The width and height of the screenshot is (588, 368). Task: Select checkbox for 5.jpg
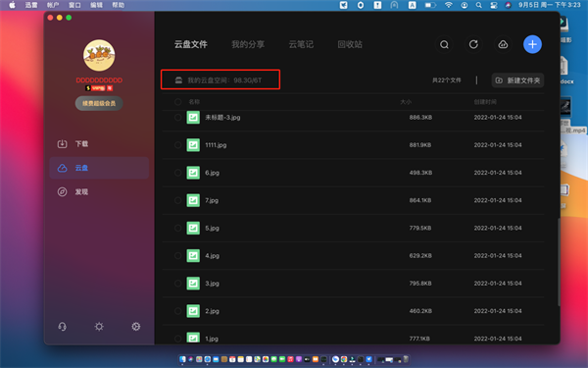coord(178,228)
